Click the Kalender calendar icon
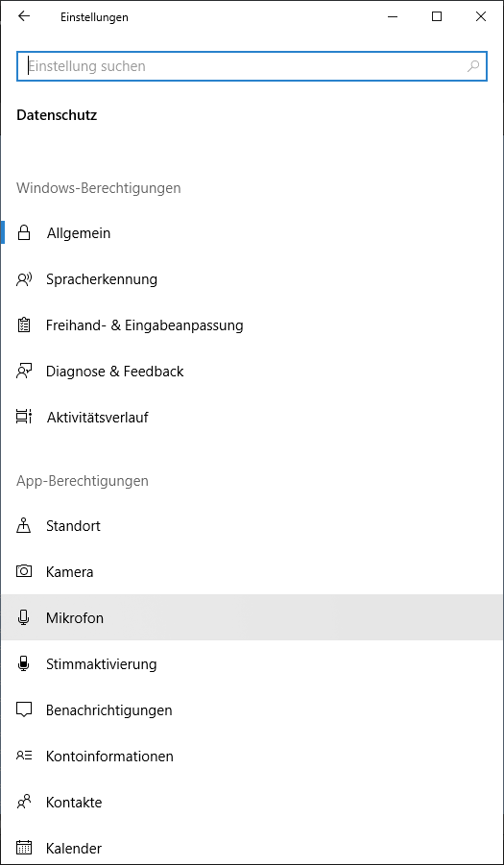 [x=24, y=848]
